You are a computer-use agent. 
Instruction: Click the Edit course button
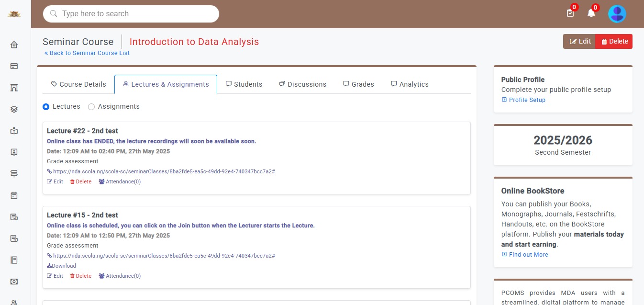(580, 42)
